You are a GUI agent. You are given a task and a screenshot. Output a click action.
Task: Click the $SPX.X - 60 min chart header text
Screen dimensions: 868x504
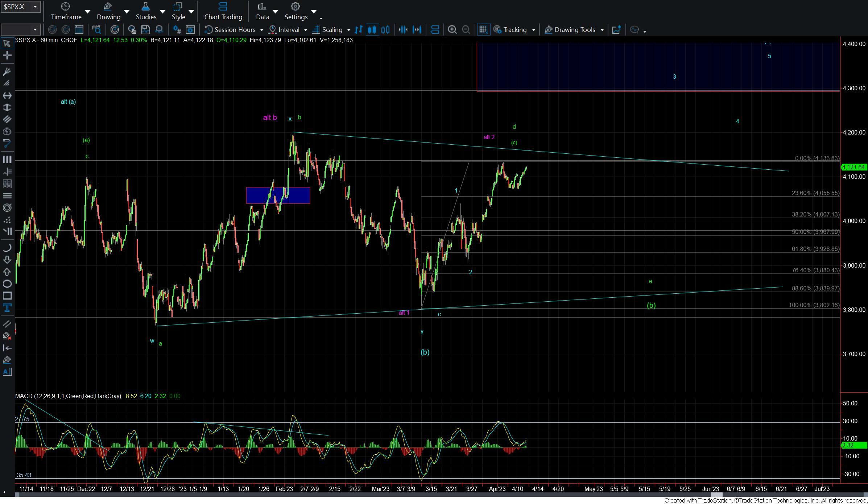pyautogui.click(x=36, y=40)
